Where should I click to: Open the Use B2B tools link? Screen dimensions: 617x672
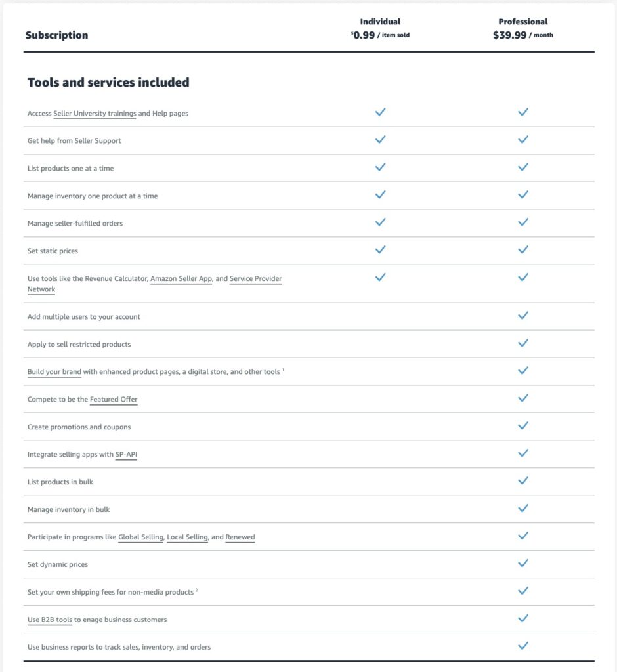click(50, 620)
